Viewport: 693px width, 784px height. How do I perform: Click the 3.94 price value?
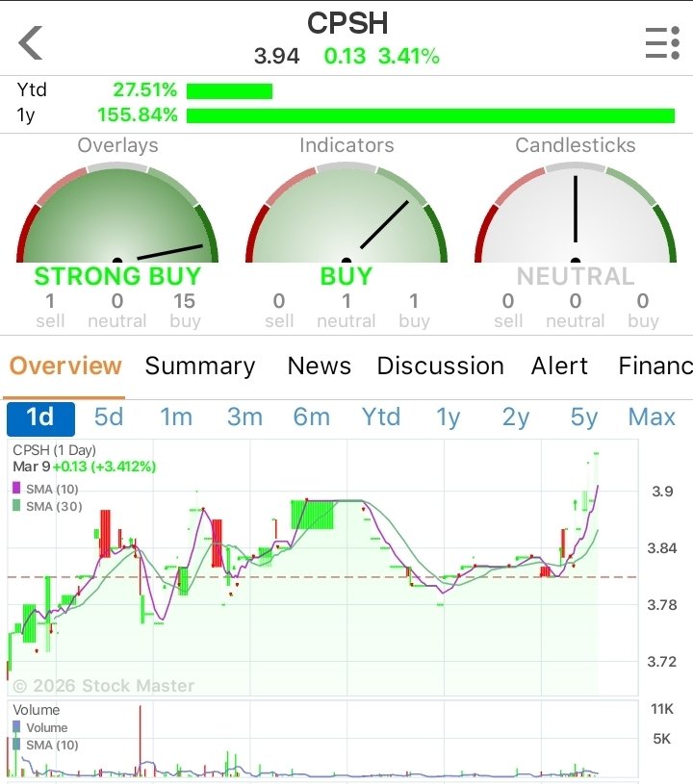pos(276,56)
